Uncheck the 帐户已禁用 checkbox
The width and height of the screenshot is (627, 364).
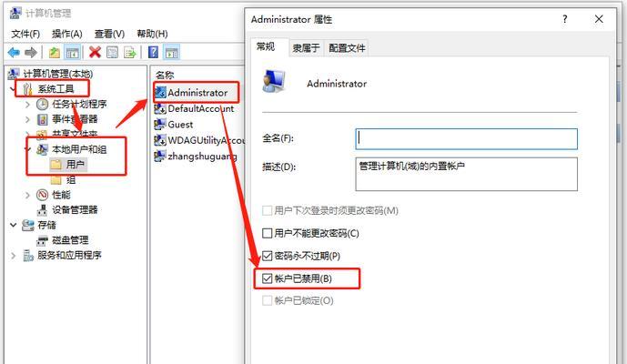pyautogui.click(x=268, y=278)
